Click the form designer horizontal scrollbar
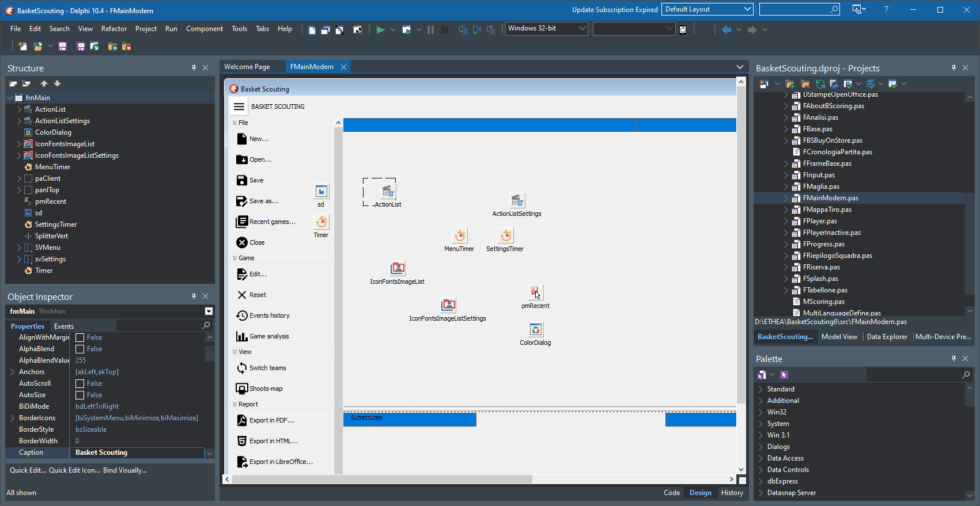 (479, 479)
